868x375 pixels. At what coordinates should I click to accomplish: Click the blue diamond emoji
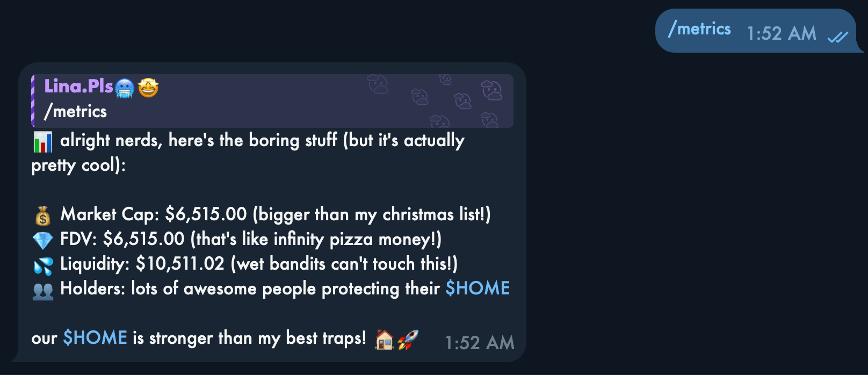(x=43, y=240)
